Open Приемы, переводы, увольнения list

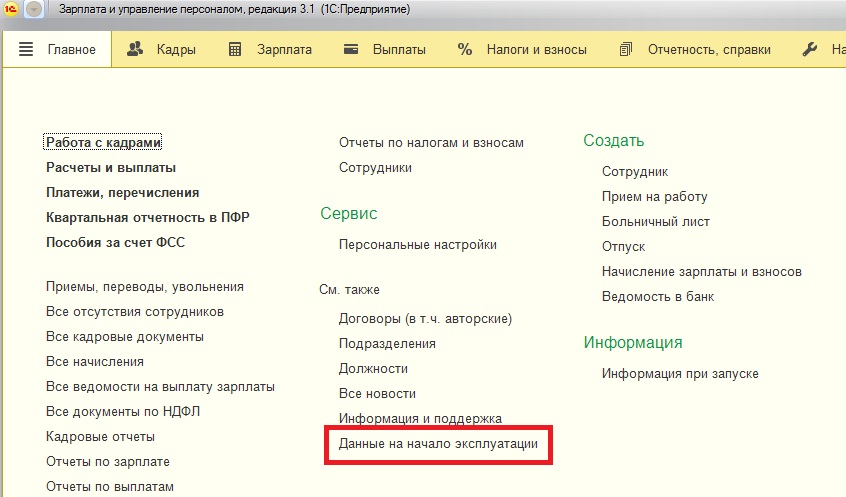click(x=145, y=287)
